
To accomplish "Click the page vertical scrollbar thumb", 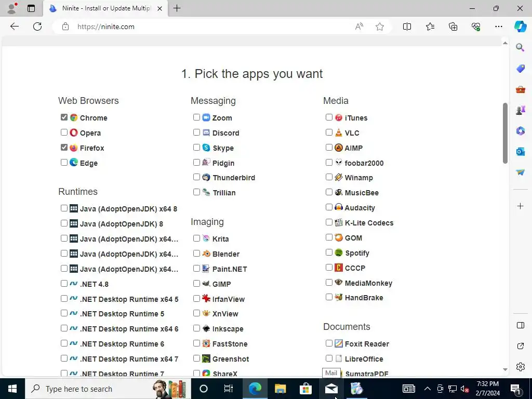I will click(505, 133).
